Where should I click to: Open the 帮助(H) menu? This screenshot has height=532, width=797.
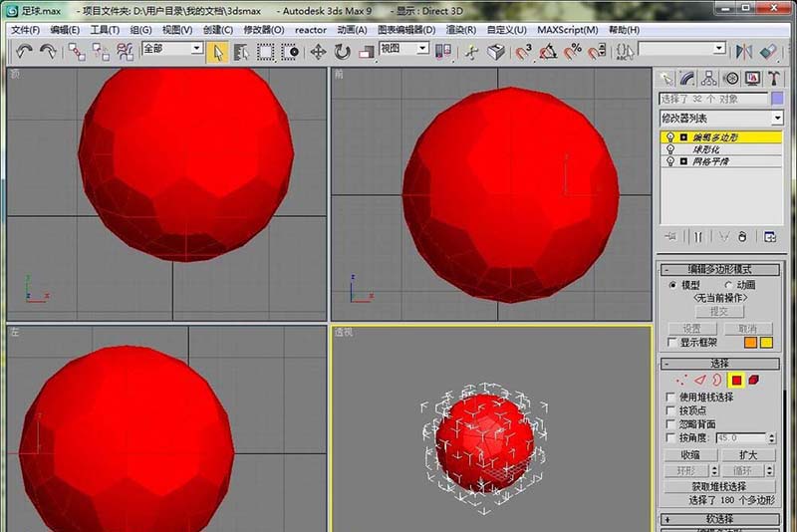[x=624, y=30]
